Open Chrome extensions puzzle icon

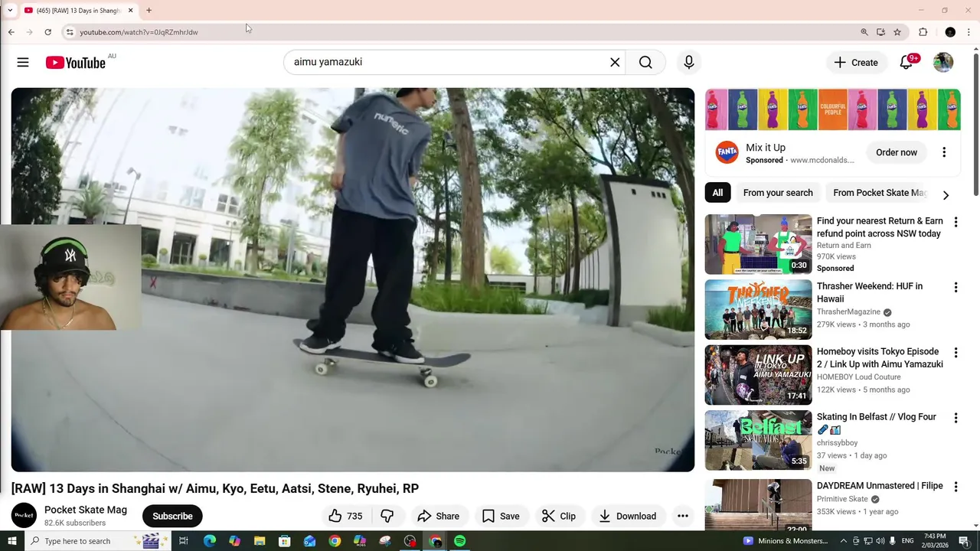tap(923, 32)
